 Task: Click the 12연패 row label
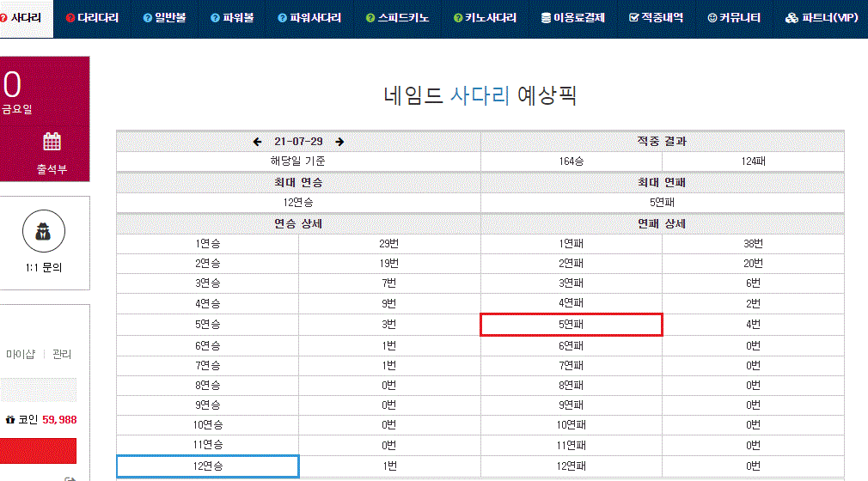tap(572, 466)
